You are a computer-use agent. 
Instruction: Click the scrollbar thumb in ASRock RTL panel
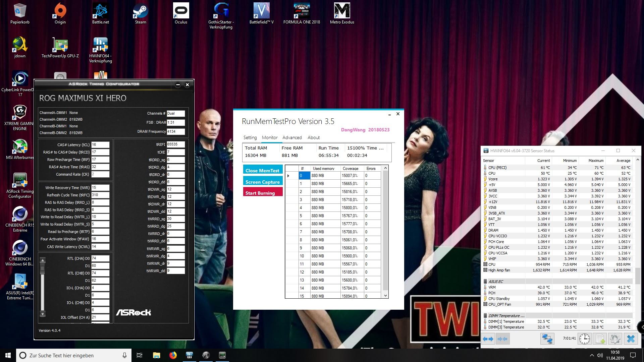[x=42, y=268]
